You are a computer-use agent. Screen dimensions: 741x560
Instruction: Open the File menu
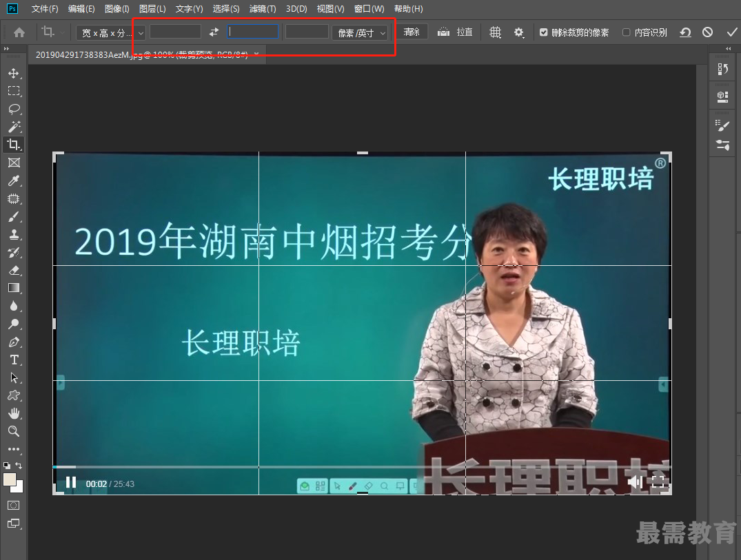tap(44, 8)
